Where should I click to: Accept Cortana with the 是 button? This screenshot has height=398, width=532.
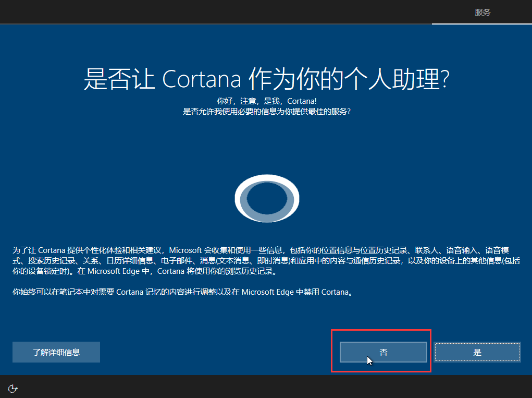click(477, 352)
